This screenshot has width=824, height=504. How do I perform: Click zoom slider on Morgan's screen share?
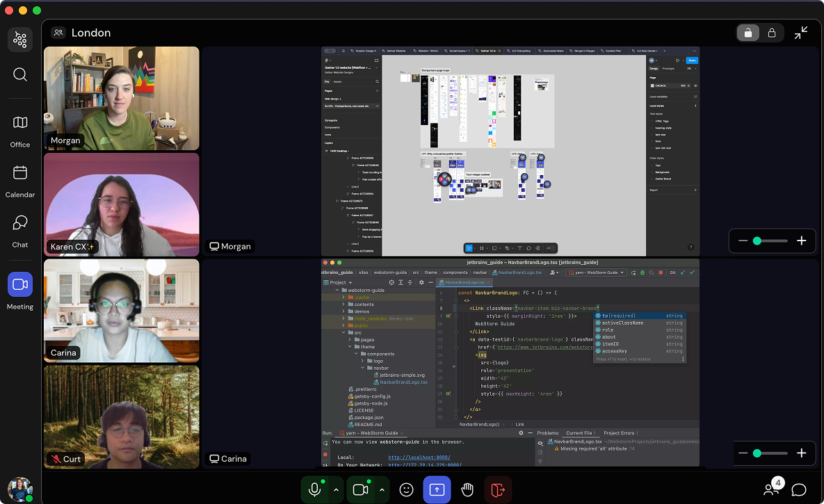pyautogui.click(x=765, y=241)
